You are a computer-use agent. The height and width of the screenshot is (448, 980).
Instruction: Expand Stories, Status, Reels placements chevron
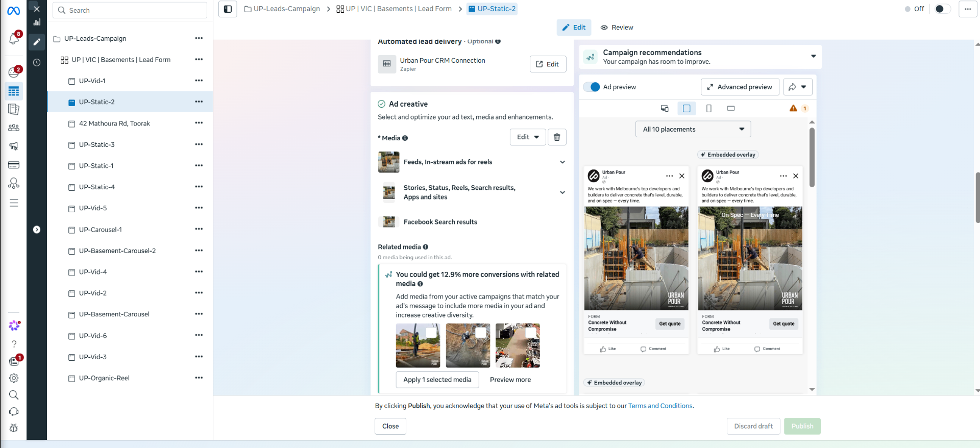(x=562, y=192)
